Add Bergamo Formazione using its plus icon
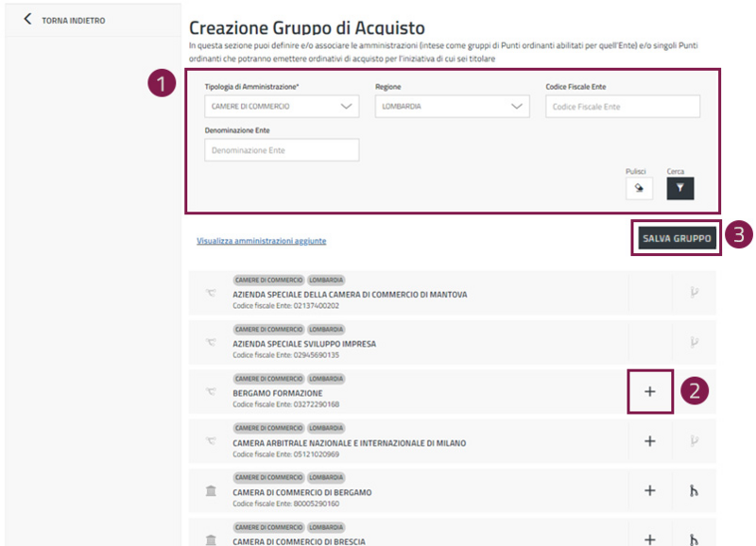This screenshot has height=546, width=756. (x=649, y=392)
